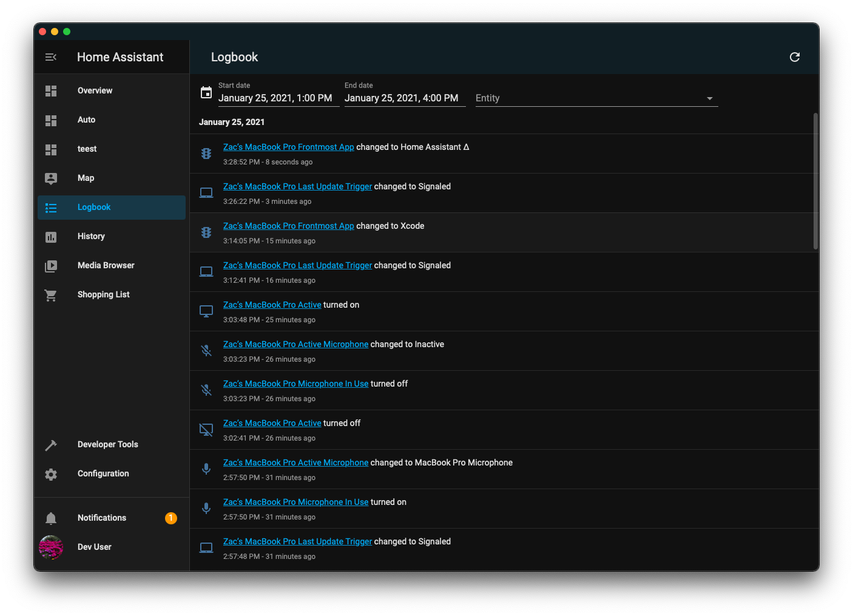This screenshot has height=616, width=853.
Task: Open Configuration settings
Action: coord(112,474)
